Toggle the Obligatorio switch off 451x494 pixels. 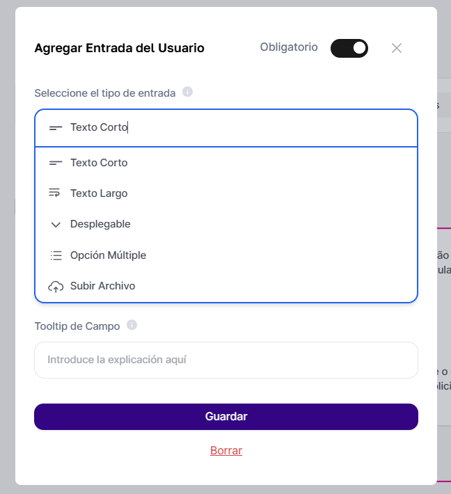349,48
